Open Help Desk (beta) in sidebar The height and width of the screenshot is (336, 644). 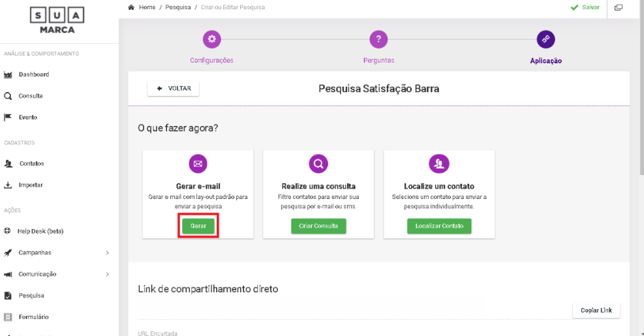coord(40,231)
